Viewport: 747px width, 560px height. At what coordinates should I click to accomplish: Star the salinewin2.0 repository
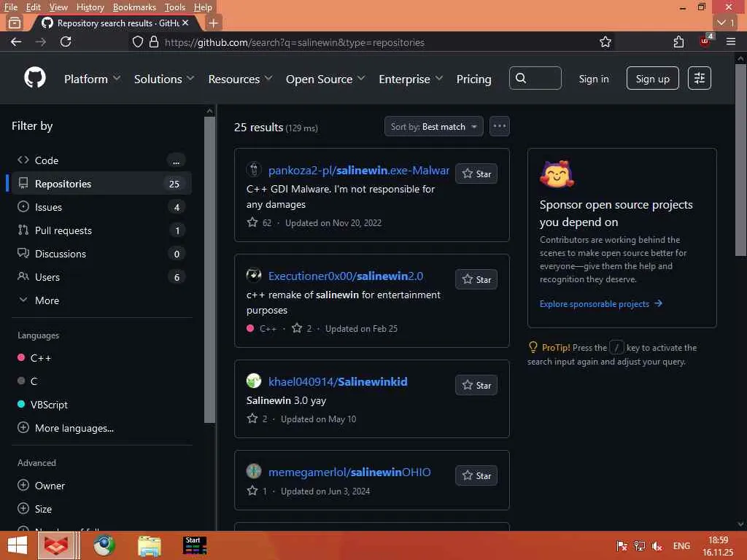pos(476,279)
